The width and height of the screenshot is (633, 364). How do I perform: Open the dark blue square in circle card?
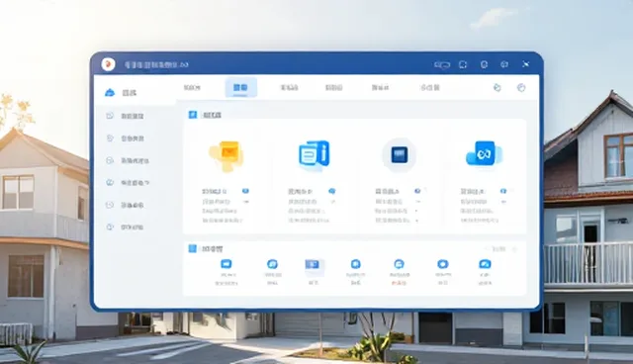pyautogui.click(x=399, y=155)
